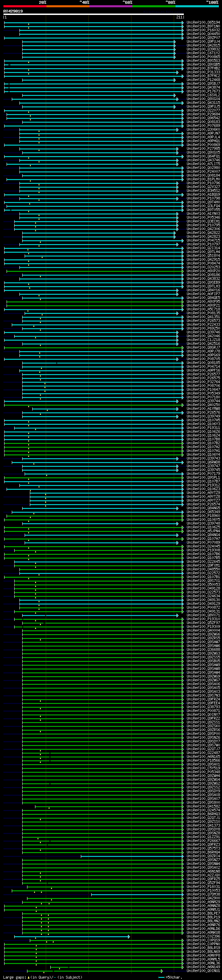
Task: Select the query name AV429019
Action: [13, 11]
